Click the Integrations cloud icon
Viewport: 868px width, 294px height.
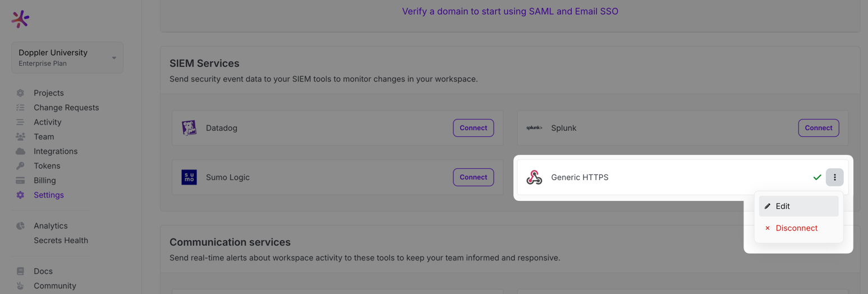20,151
